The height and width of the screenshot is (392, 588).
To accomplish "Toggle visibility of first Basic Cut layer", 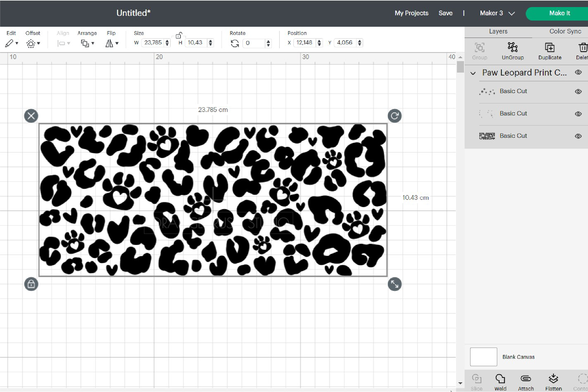I will coord(578,91).
